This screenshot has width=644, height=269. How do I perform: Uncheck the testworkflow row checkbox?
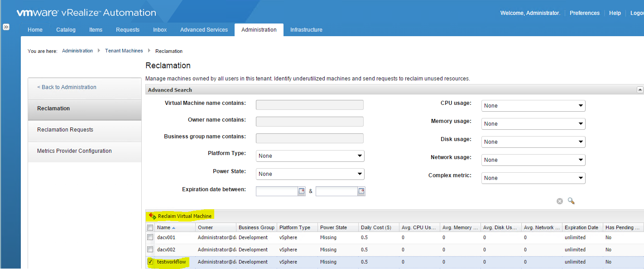pyautogui.click(x=150, y=262)
